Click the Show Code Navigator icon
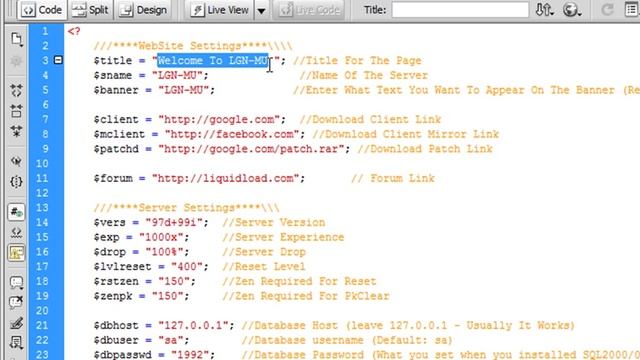This screenshot has width=640, height=360. point(16,61)
